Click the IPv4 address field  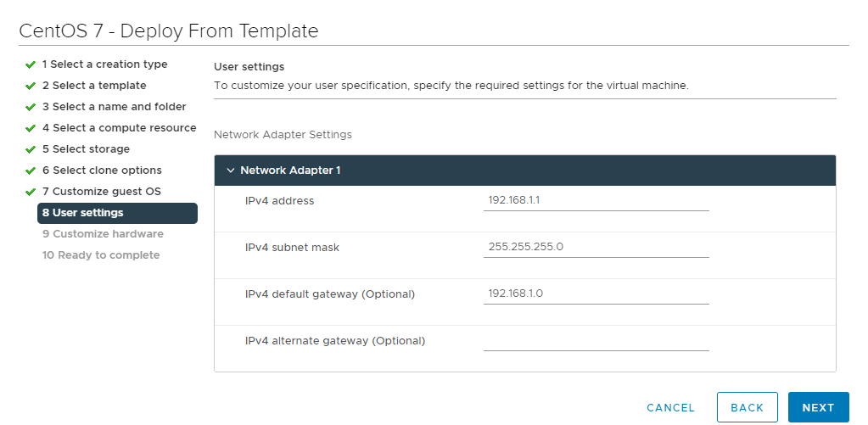coord(596,201)
